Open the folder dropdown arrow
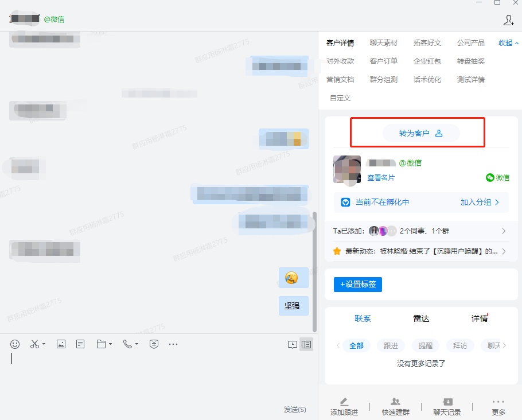 click(110, 345)
